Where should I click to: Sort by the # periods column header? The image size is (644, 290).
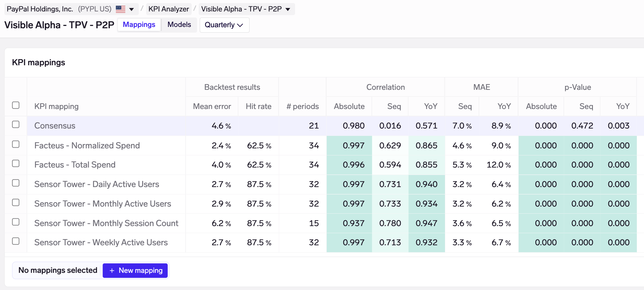302,106
